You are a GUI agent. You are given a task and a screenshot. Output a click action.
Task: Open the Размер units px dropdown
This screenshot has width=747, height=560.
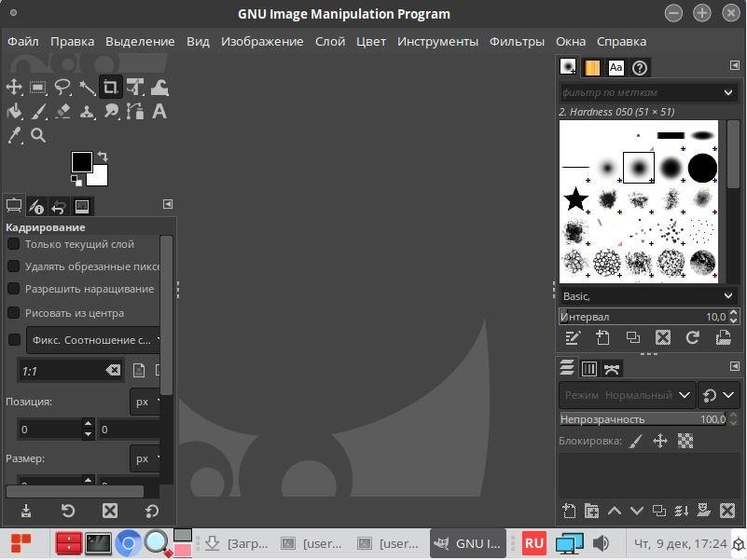click(x=145, y=459)
